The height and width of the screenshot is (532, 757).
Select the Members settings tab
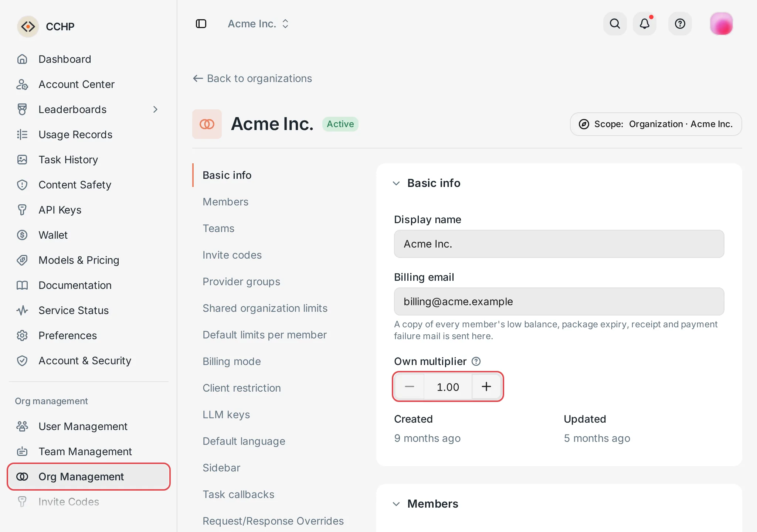tap(225, 202)
